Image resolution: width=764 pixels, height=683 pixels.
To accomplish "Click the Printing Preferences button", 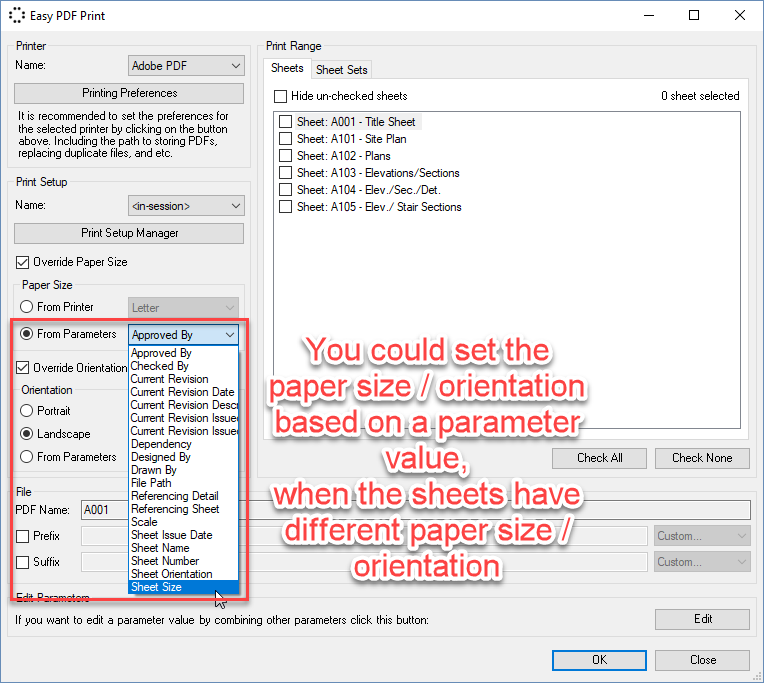I will coord(129,93).
